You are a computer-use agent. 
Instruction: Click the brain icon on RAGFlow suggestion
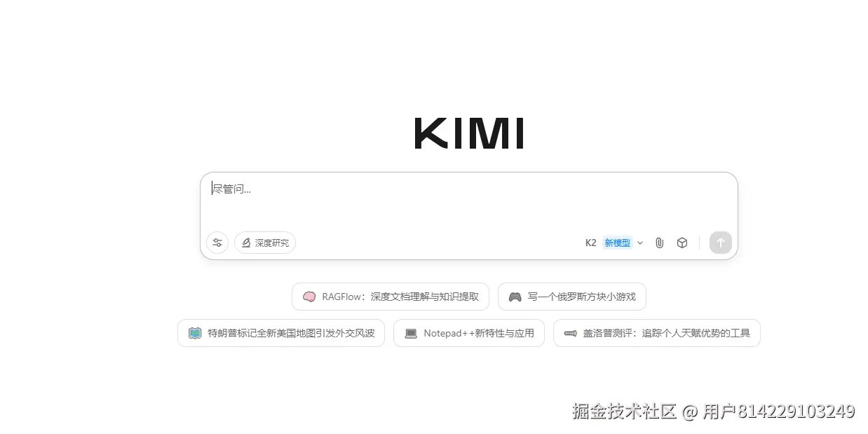point(309,297)
